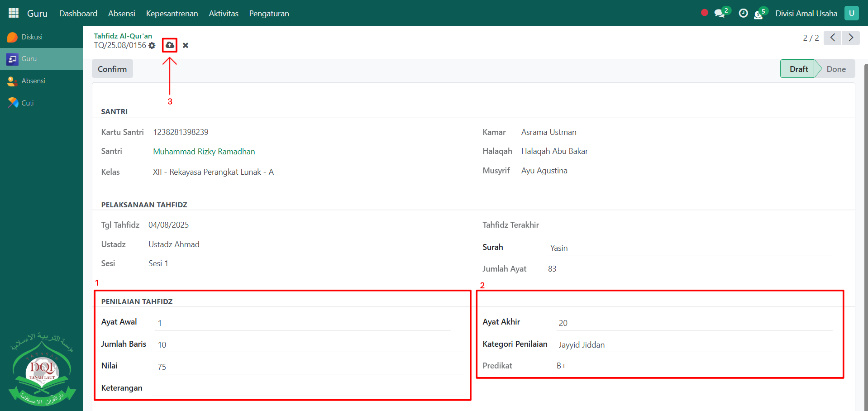The image size is (868, 411).
Task: Open Diskusi in the sidebar
Action: (32, 37)
